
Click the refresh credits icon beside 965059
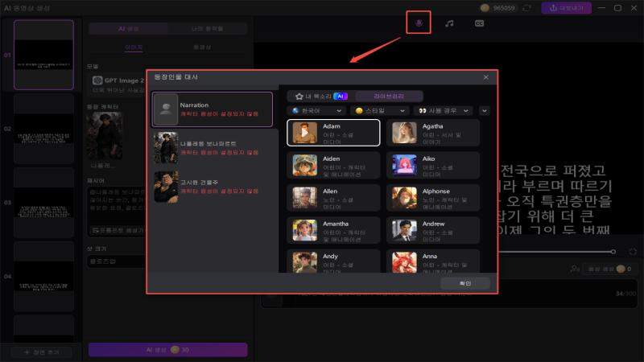pos(527,8)
